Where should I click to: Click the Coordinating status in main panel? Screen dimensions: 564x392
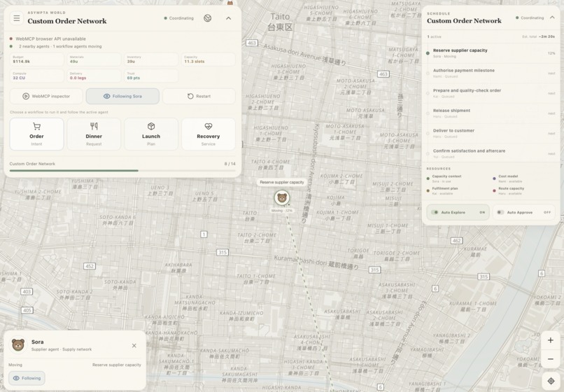tap(178, 18)
